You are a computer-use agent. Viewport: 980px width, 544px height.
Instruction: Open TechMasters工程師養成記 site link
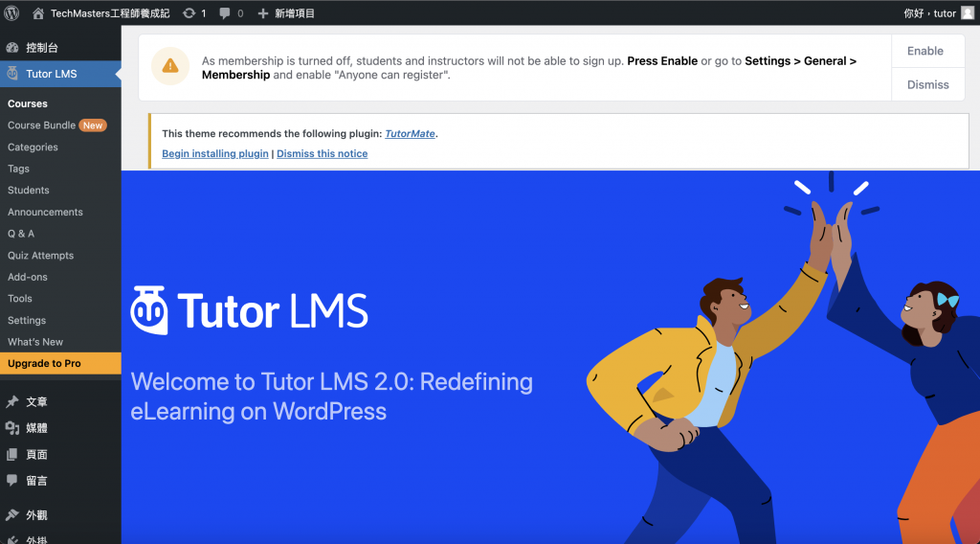[110, 13]
